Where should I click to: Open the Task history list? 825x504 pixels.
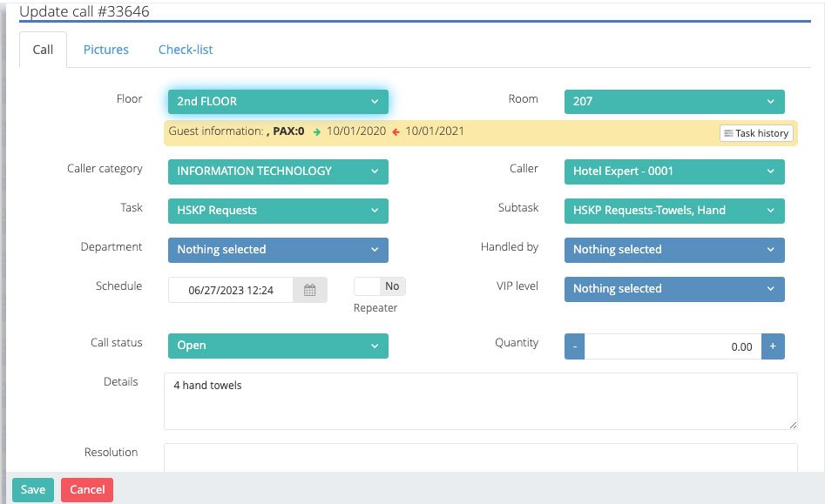click(x=756, y=133)
